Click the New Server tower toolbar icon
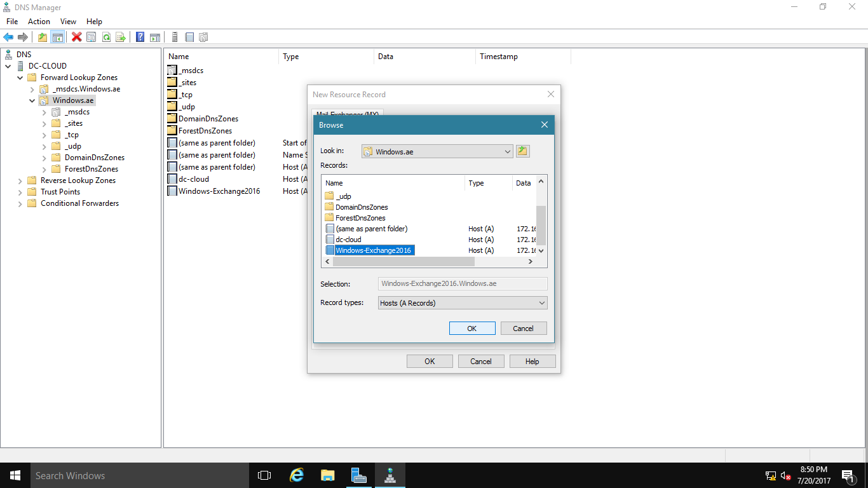 click(x=175, y=37)
